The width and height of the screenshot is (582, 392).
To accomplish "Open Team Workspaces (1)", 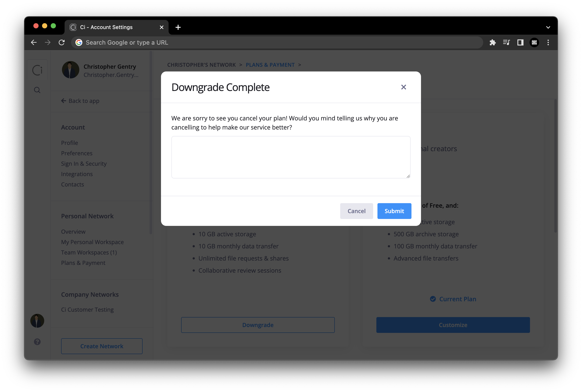I will 89,253.
